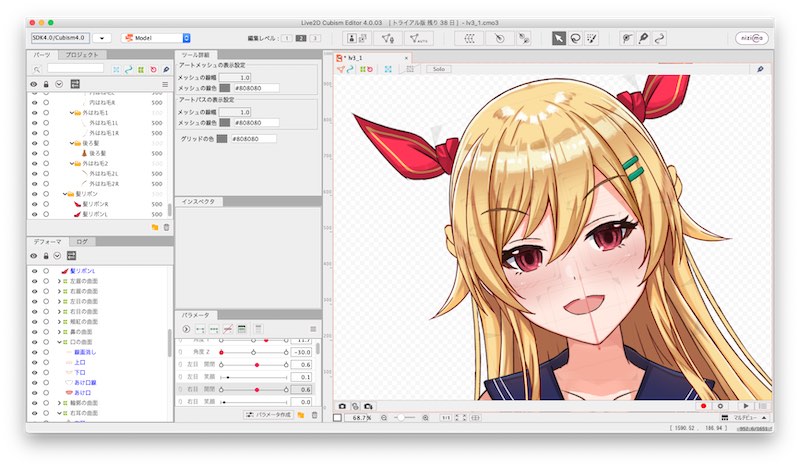Collapse the 外はね毛1 folder
The image size is (800, 467).
click(x=71, y=113)
